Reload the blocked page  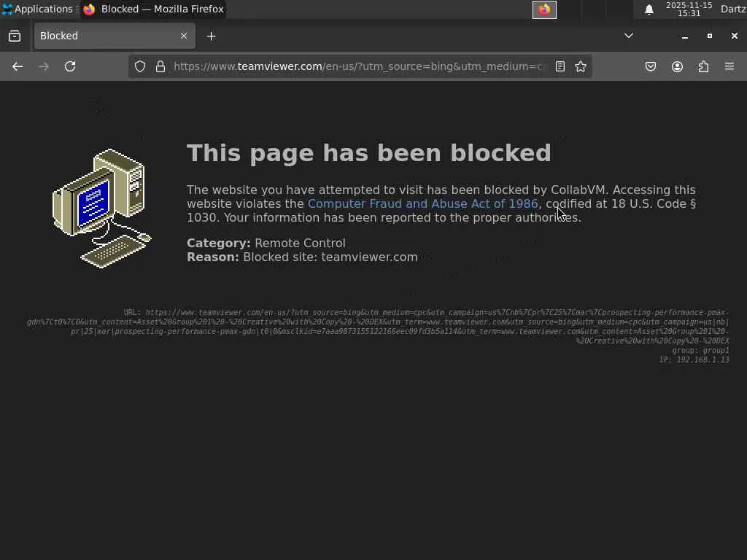70,66
